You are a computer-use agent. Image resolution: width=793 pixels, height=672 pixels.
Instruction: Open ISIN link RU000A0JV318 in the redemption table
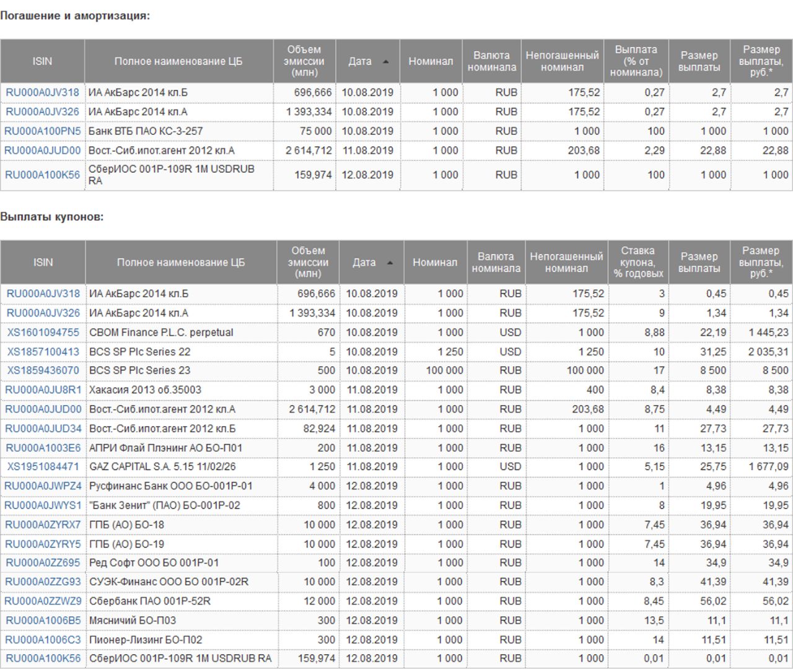[43, 93]
